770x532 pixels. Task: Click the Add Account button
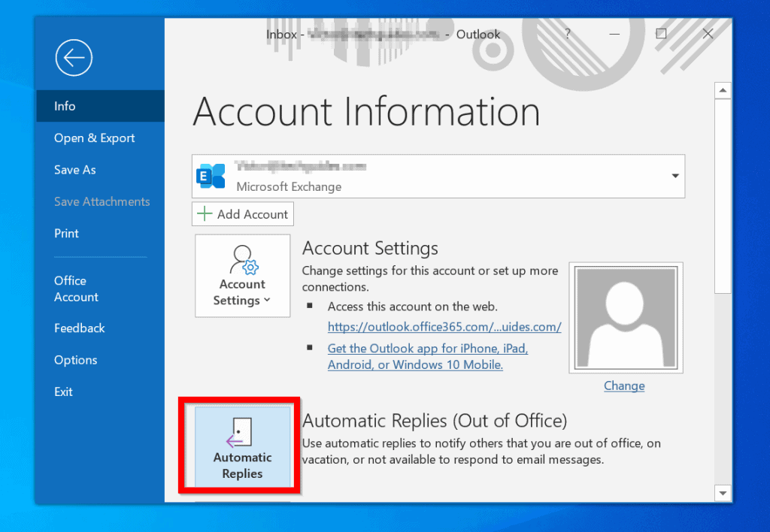point(243,214)
